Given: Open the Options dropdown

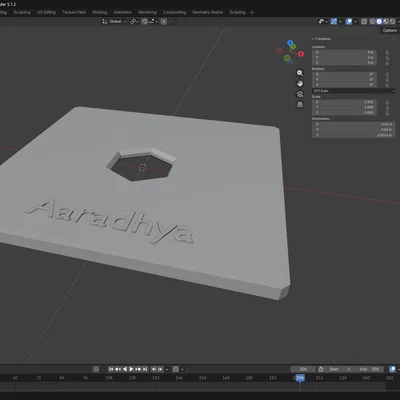Looking at the screenshot, I should (390, 30).
